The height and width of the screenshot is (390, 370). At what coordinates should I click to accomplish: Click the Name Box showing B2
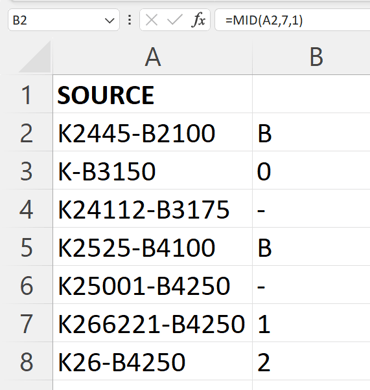pyautogui.click(x=63, y=20)
